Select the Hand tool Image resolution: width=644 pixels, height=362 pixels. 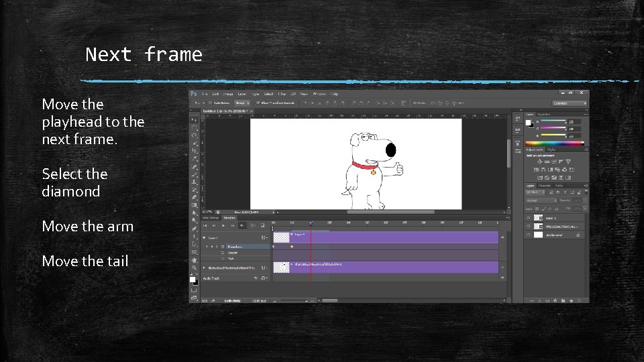pos(195,260)
